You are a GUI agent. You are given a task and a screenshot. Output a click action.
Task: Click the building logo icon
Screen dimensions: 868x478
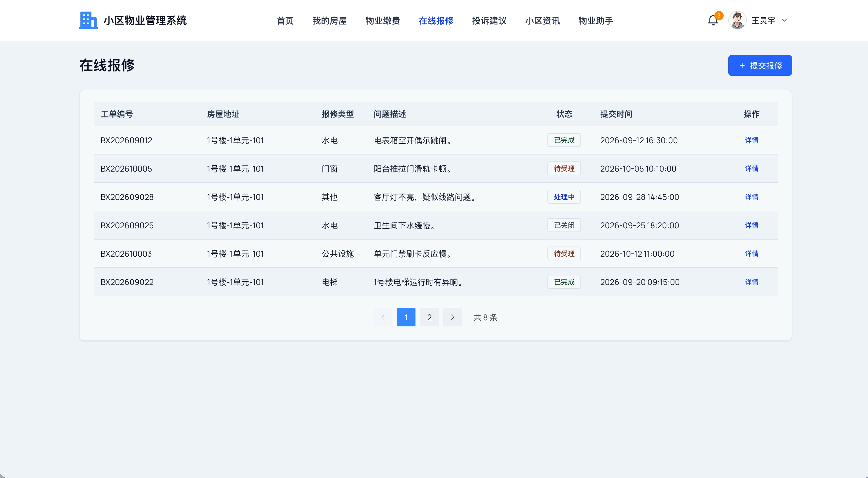[88, 20]
